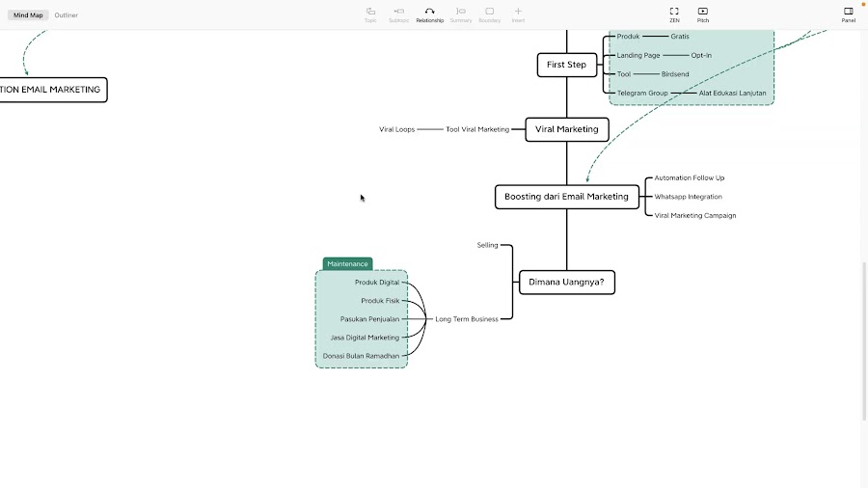Select the Tool subtopic near Birdsend
This screenshot has width=868, height=488.
tap(624, 74)
